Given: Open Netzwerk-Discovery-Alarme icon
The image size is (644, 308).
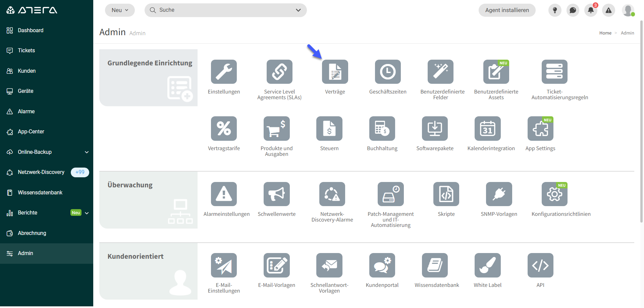Looking at the screenshot, I should pyautogui.click(x=332, y=194).
